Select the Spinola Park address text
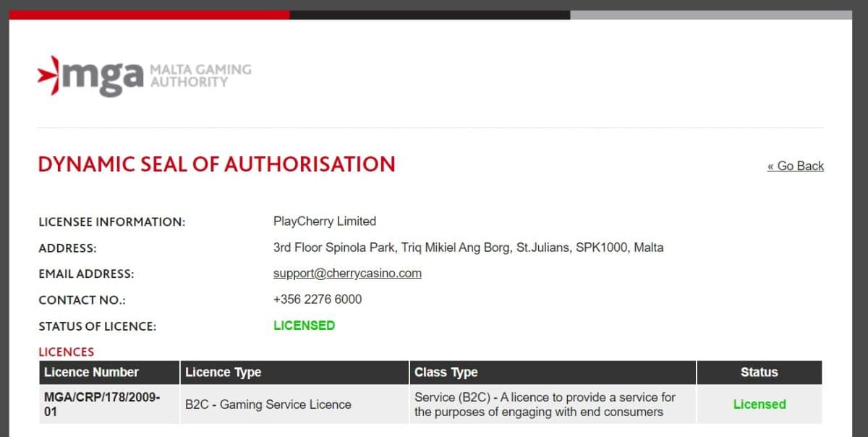The height and width of the screenshot is (437, 868). [468, 247]
